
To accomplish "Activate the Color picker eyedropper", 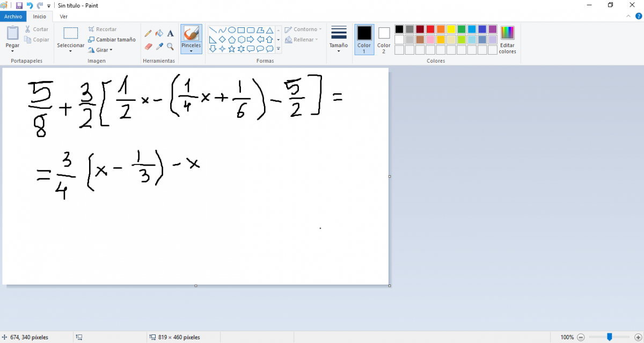I will (159, 47).
